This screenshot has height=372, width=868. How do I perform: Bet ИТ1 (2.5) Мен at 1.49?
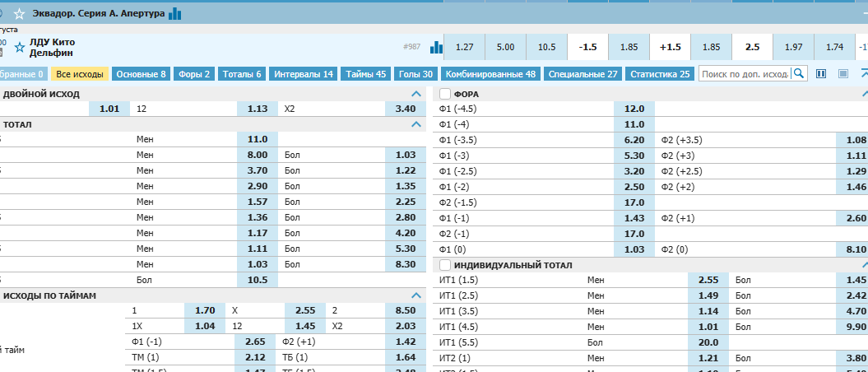tap(708, 295)
